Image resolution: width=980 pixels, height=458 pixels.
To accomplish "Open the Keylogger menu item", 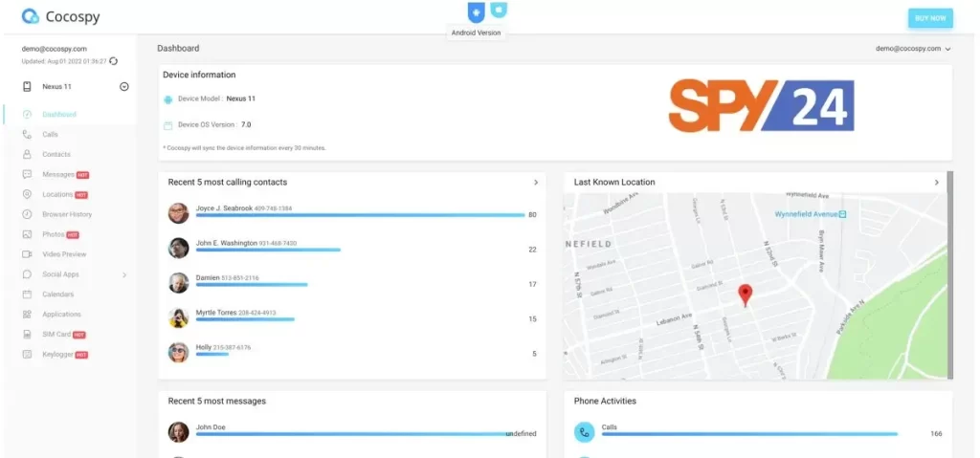I will coord(58,355).
